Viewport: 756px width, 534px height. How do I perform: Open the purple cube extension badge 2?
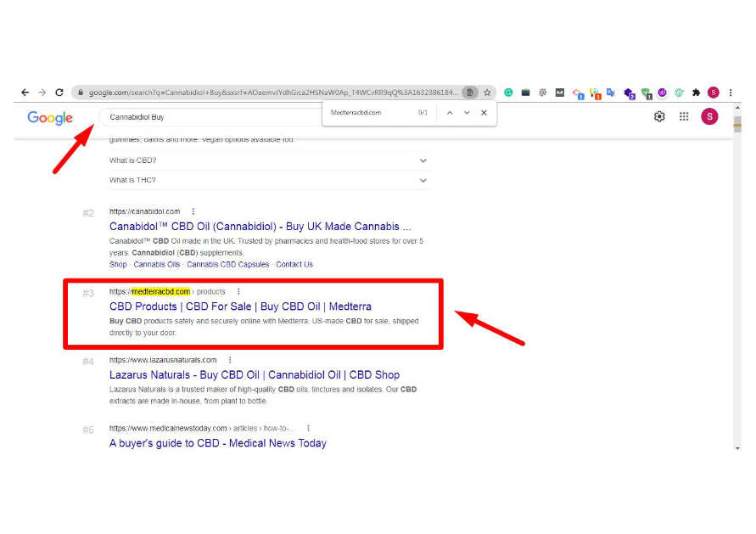point(629,93)
